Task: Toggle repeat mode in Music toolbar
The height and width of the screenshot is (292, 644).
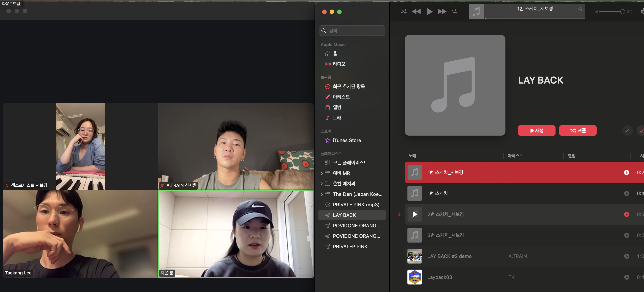Action: 455,12
